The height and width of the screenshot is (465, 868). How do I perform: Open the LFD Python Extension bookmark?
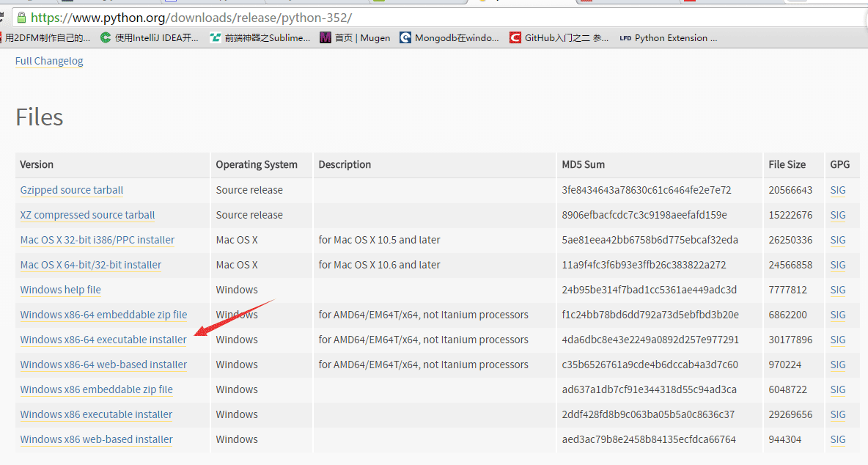[668, 37]
